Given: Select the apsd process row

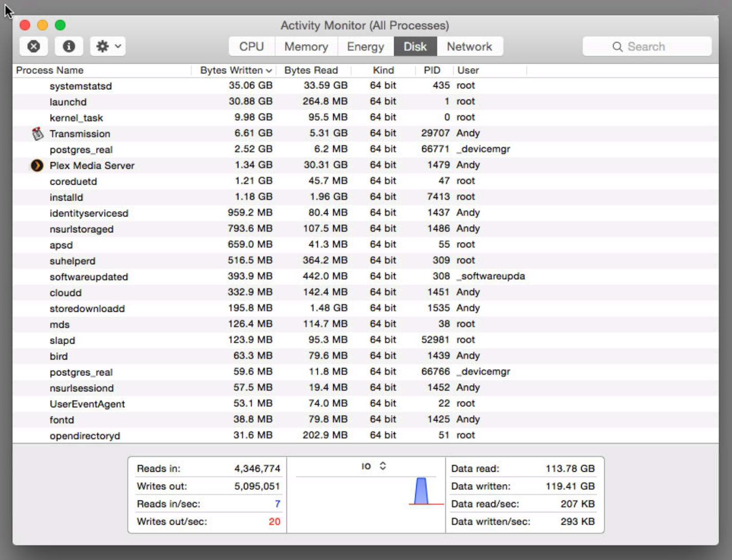Looking at the screenshot, I should [x=365, y=245].
